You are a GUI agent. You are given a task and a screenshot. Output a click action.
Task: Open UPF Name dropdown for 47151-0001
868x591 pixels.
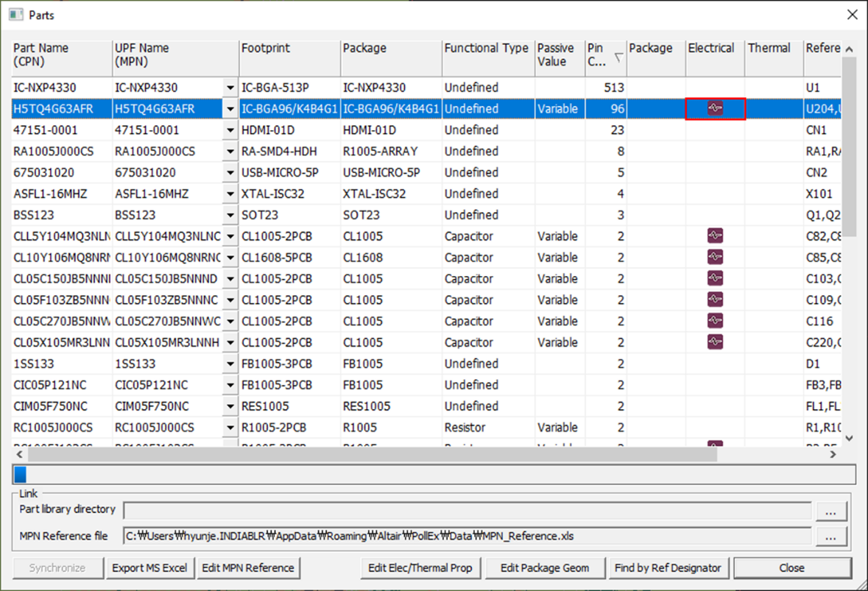click(x=230, y=131)
